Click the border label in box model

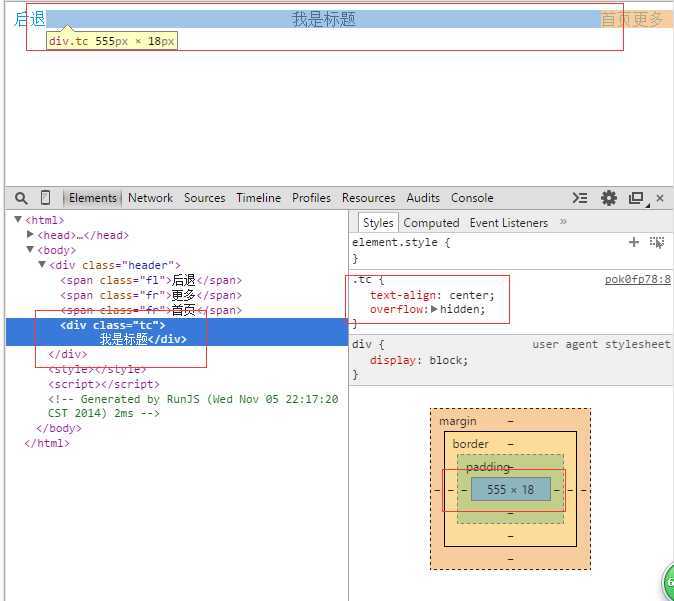[x=470, y=444]
